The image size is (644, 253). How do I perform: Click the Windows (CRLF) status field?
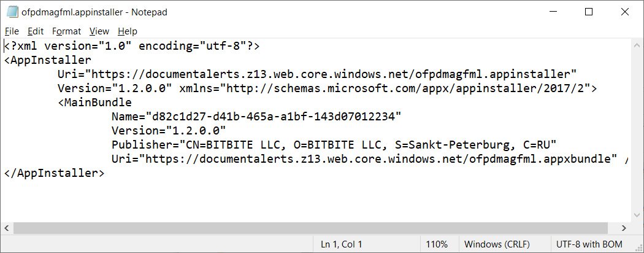pos(497,244)
